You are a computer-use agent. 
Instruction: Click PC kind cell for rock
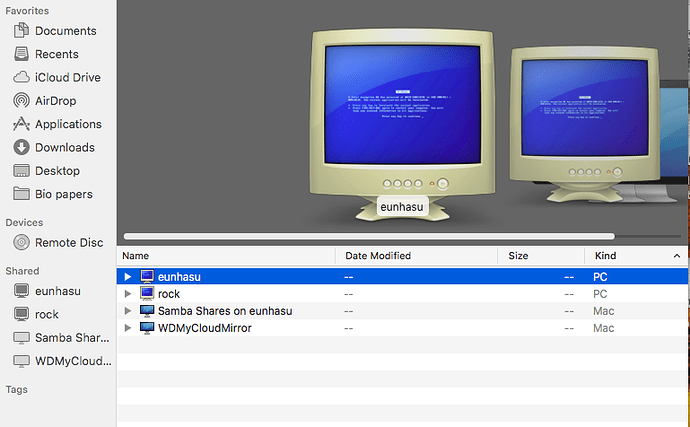pyautogui.click(x=600, y=294)
